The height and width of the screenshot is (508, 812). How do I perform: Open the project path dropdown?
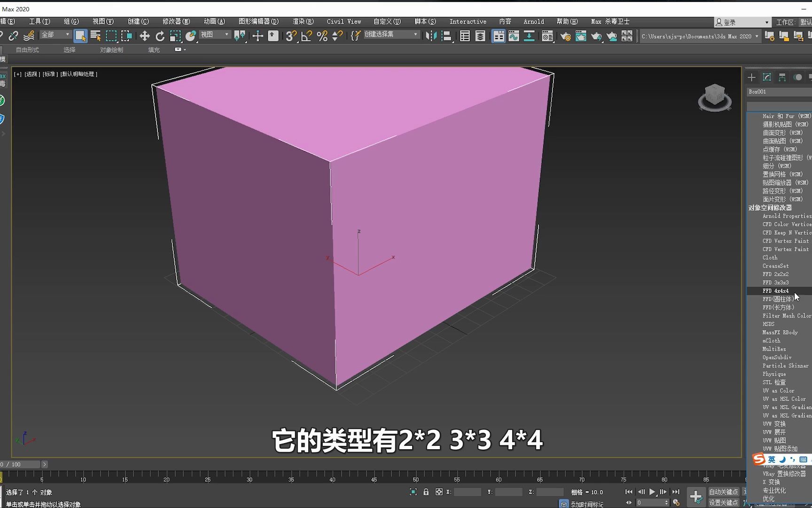tap(757, 36)
